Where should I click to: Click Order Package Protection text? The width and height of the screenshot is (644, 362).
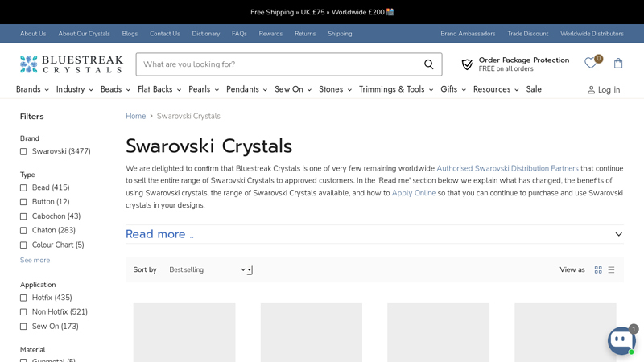click(x=524, y=60)
